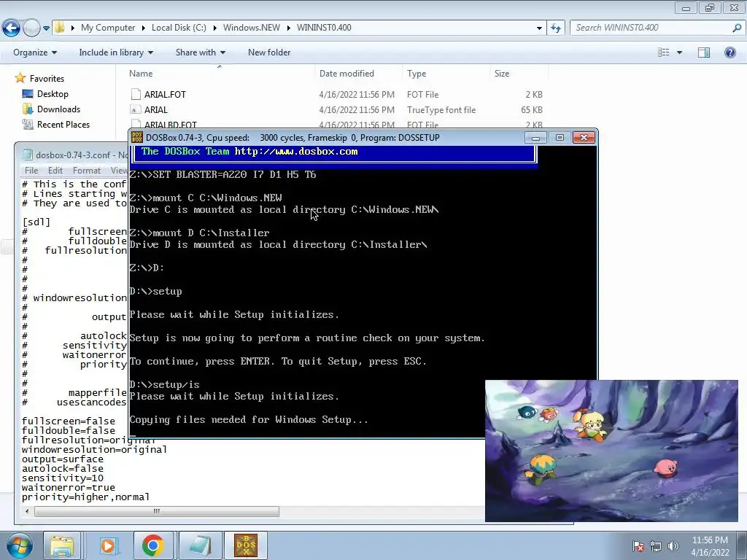Screen dimensions: 747x560
Task: Open the Organize menu
Action: 35,52
